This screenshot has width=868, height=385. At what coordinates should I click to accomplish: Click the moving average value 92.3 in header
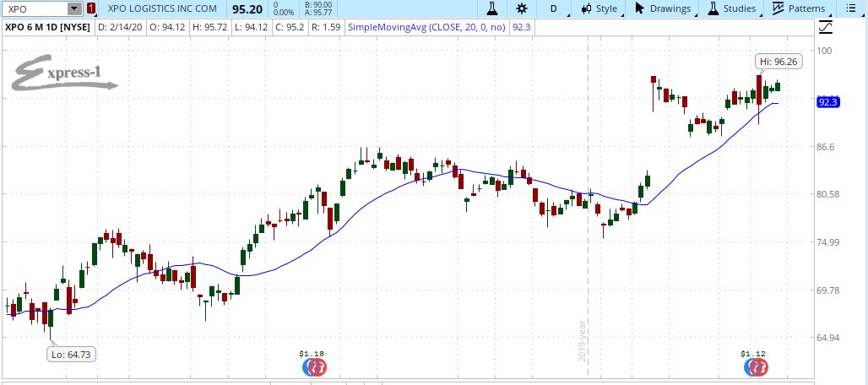[522, 26]
